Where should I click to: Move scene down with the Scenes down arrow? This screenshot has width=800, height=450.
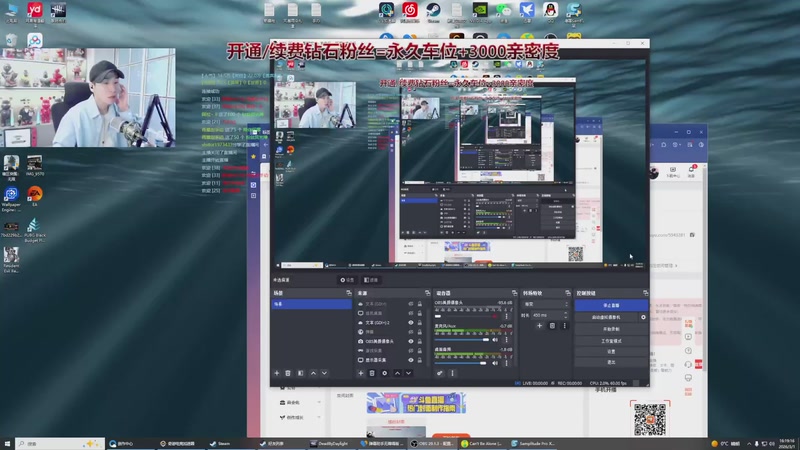[x=324, y=373]
